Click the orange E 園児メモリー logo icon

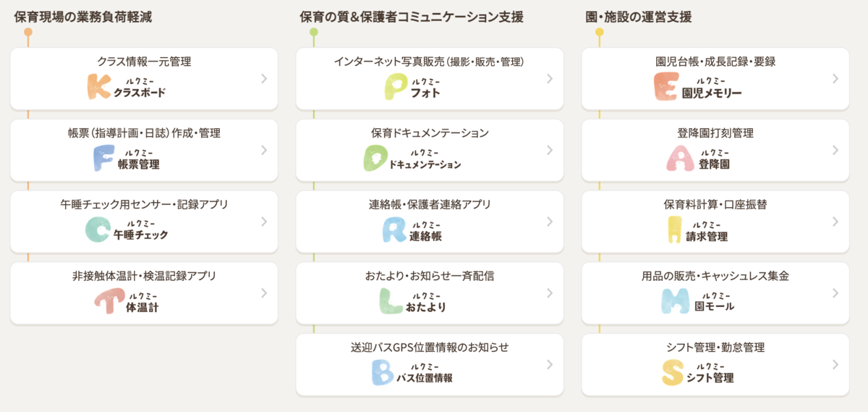tap(665, 86)
